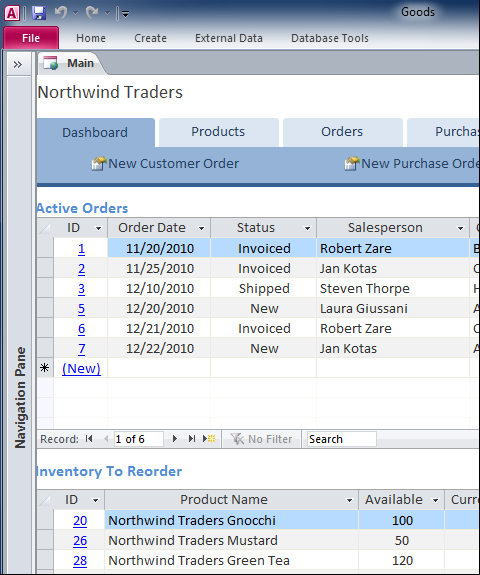This screenshot has width=480, height=575.
Task: Expand the Navigation Pane with chevrons
Action: coord(18,65)
